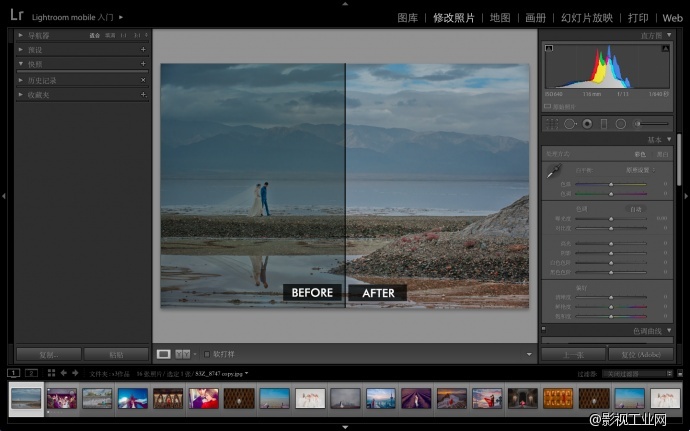
Task: Add a collection with 收藏夹 plus icon
Action: pyautogui.click(x=143, y=94)
